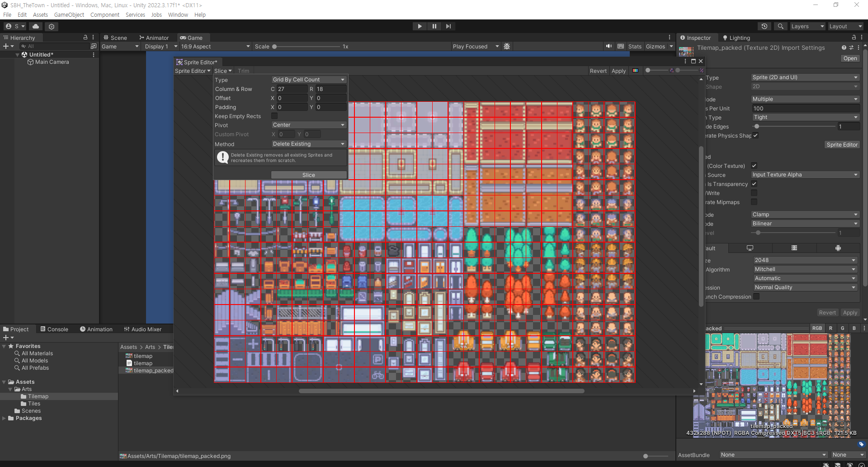Toggle Keep Empty Rects checkbox

click(274, 116)
